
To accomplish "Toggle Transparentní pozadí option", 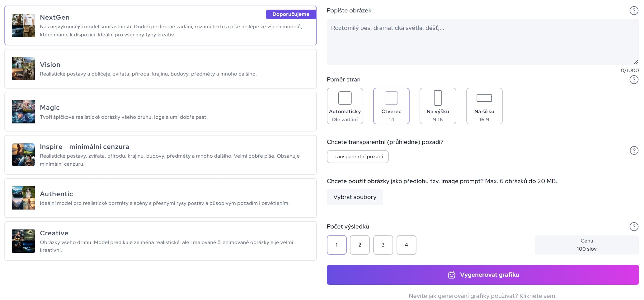I will (357, 157).
